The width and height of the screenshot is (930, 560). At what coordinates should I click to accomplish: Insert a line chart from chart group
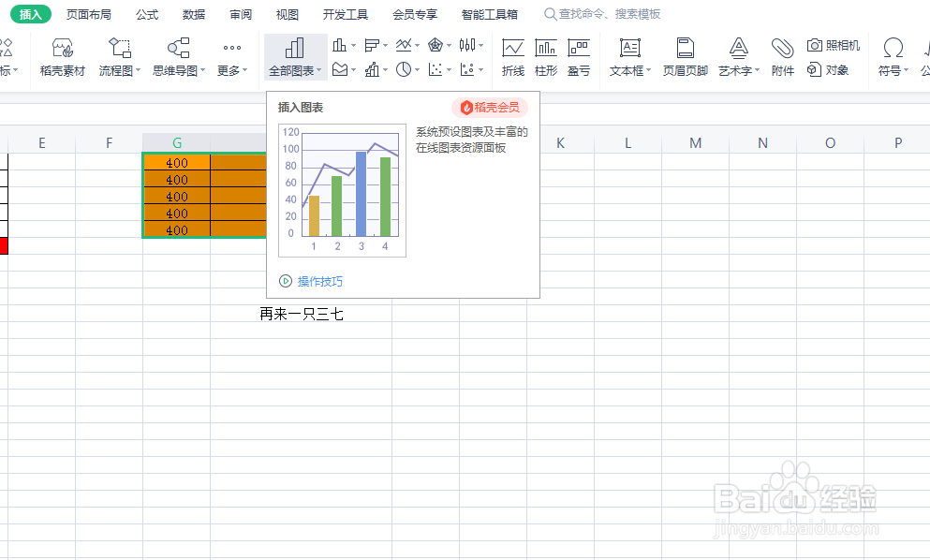point(404,45)
